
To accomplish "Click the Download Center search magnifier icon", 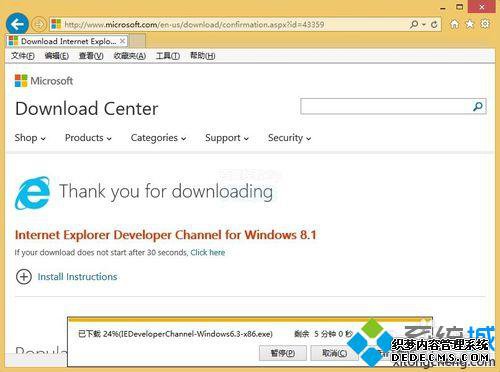I will (x=478, y=106).
